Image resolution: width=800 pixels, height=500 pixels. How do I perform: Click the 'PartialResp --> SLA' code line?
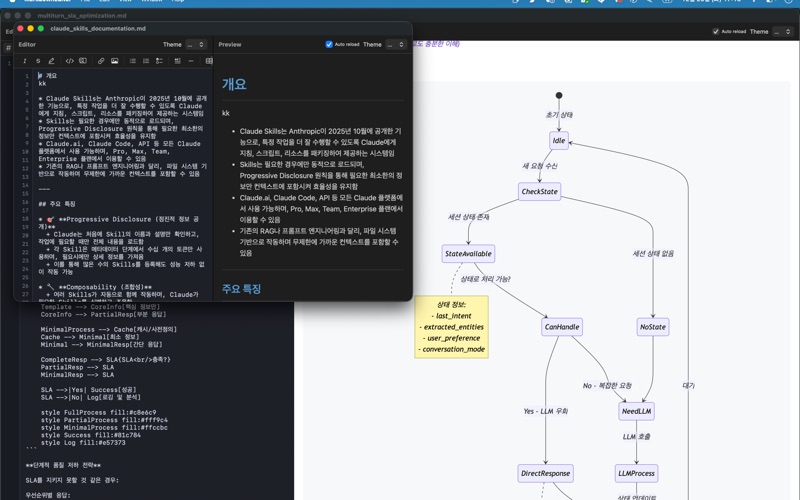[78, 367]
